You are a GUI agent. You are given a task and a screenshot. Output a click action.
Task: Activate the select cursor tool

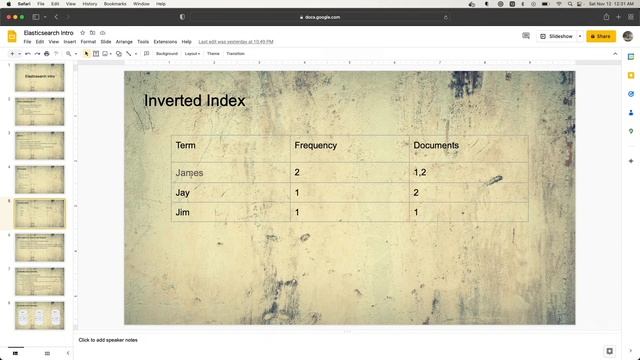click(86, 53)
